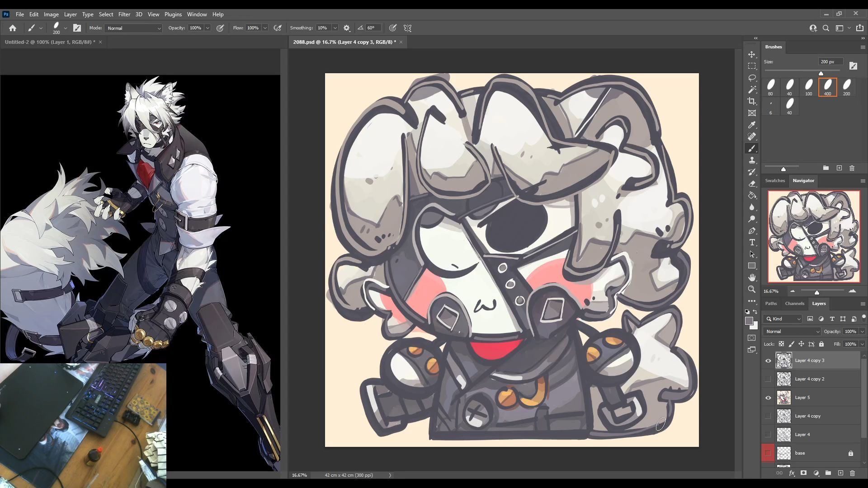868x488 pixels.
Task: Hide the Layer 5 layer
Action: [x=768, y=398]
